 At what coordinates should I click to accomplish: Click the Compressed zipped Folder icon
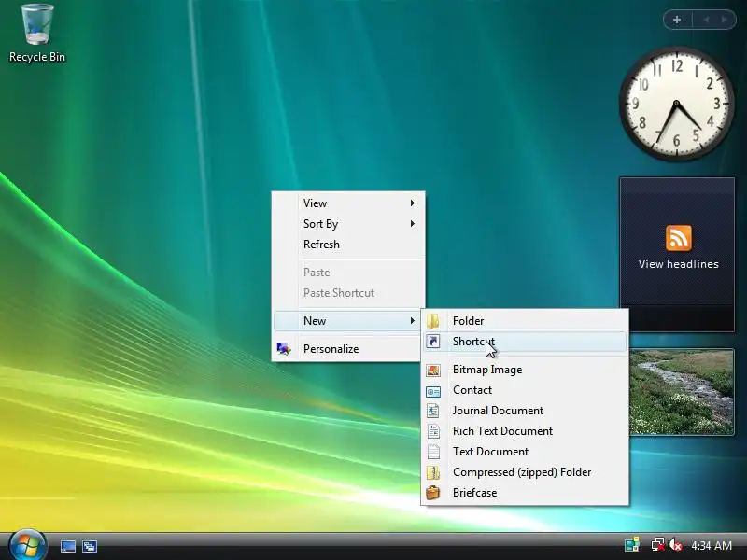(433, 472)
